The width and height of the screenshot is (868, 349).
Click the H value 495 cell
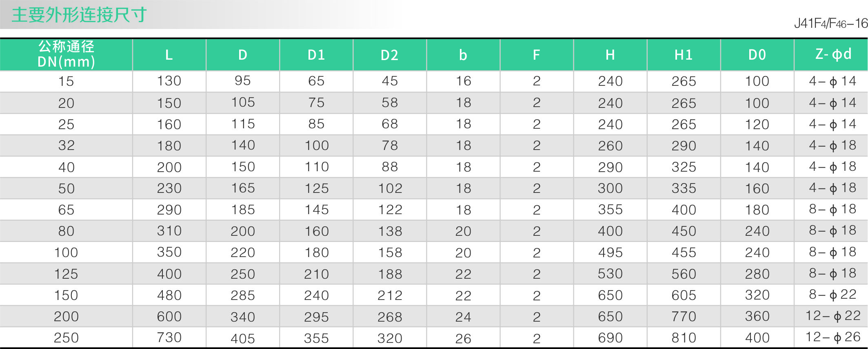[x=610, y=253]
